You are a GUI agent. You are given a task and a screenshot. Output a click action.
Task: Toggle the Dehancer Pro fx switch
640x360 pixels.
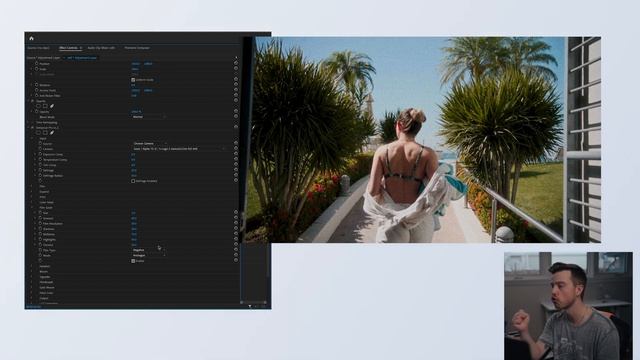33,127
